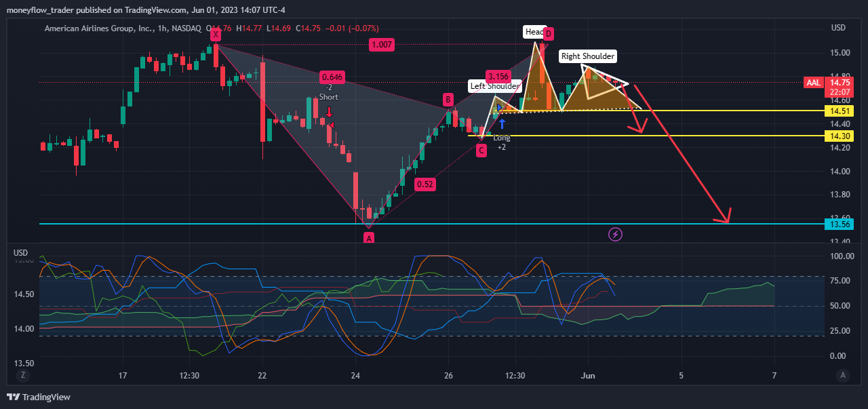Click the Right Shoulder annotation label
868x409 pixels.
click(x=588, y=56)
